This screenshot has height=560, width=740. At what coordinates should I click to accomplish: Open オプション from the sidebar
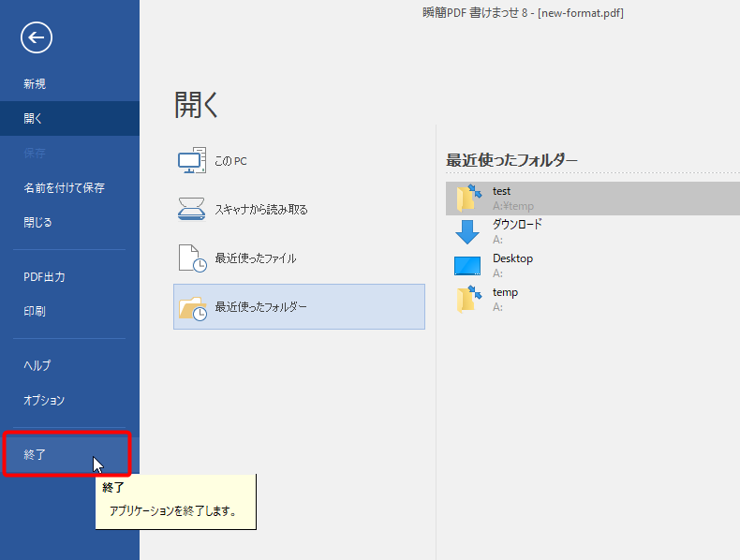coord(70,400)
